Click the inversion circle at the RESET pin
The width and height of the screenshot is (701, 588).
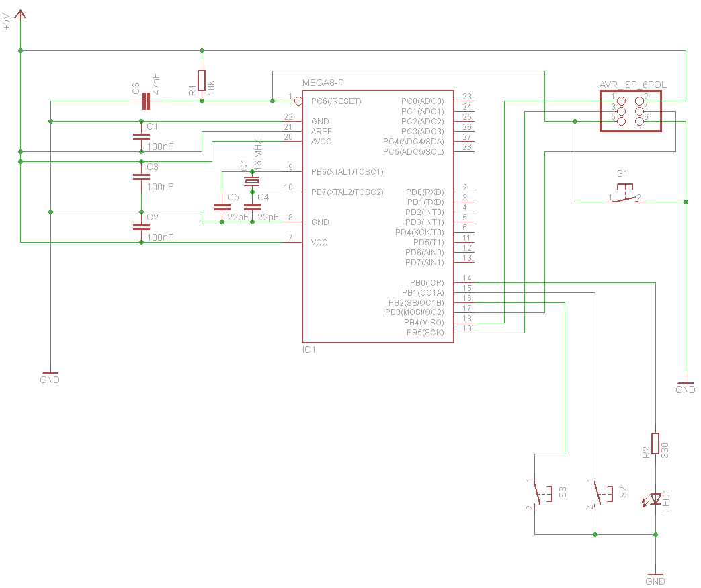[298, 101]
